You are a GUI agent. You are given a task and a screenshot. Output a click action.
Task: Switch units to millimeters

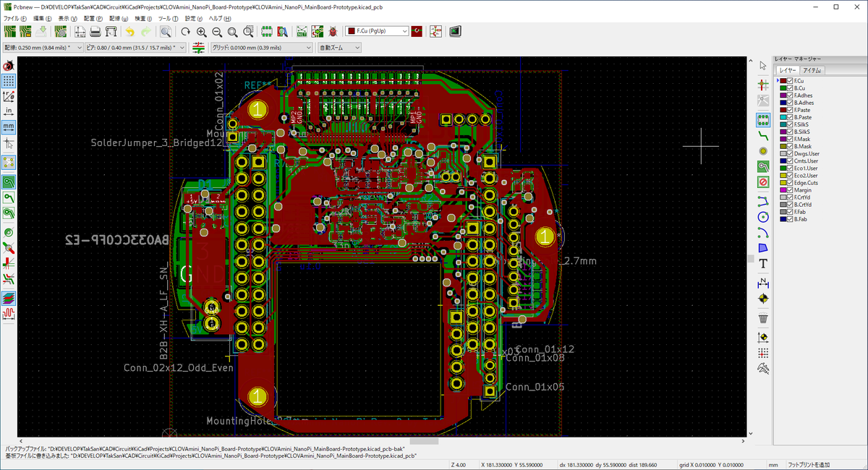(9, 127)
